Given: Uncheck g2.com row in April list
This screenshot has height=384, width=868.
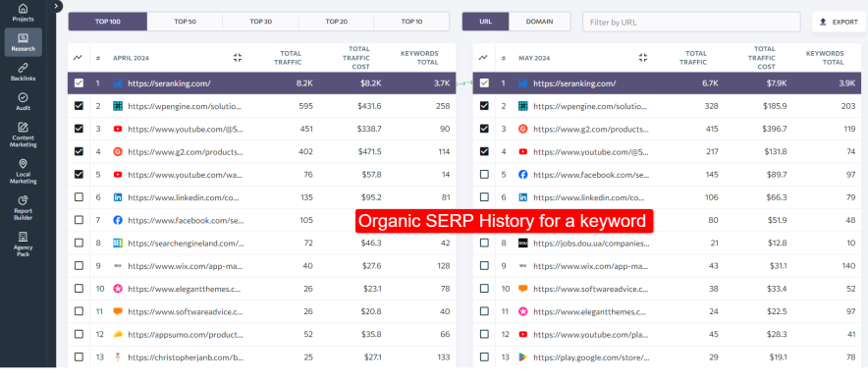Looking at the screenshot, I should click(x=79, y=151).
